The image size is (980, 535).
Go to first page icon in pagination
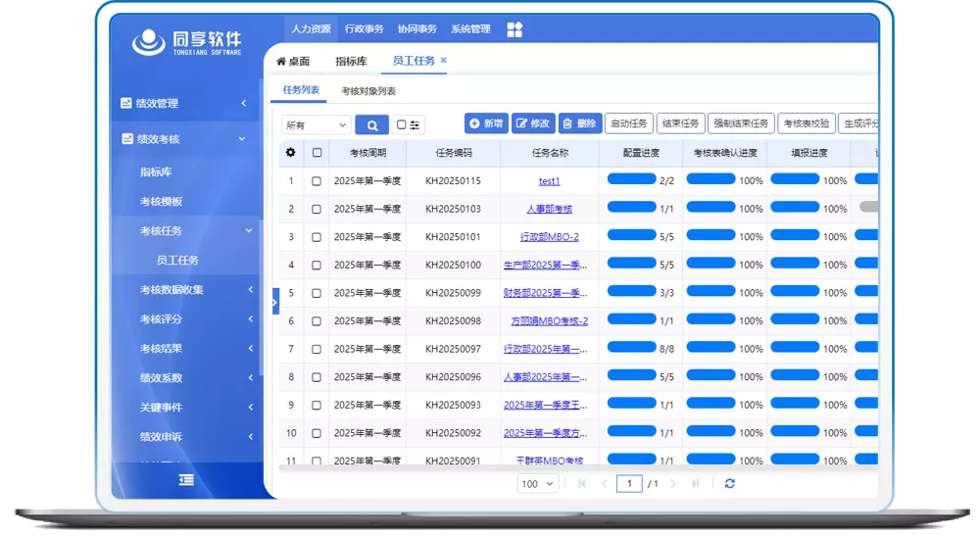point(582,483)
